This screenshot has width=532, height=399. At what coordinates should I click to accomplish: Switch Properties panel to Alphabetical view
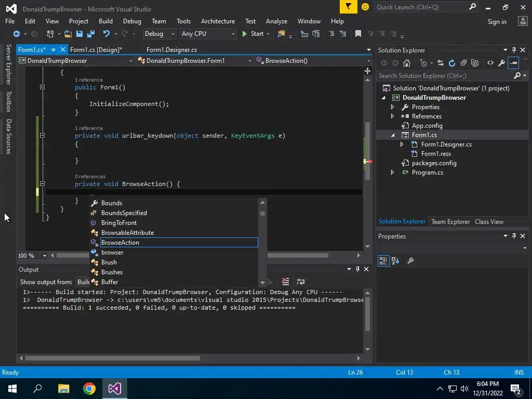click(395, 261)
